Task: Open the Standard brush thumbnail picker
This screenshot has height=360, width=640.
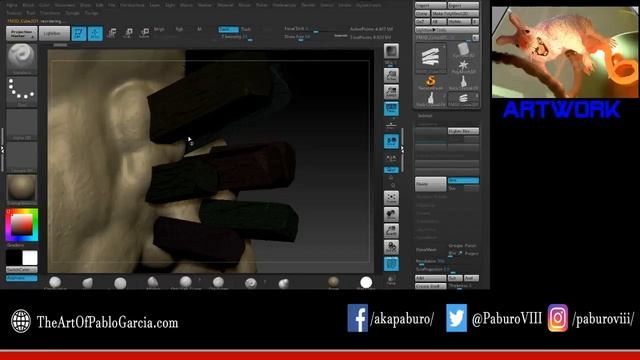Action: (22, 59)
